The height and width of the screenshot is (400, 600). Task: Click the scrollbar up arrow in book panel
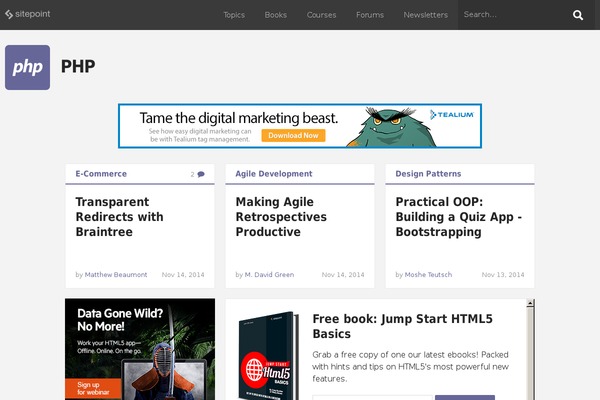pyautogui.click(x=530, y=303)
